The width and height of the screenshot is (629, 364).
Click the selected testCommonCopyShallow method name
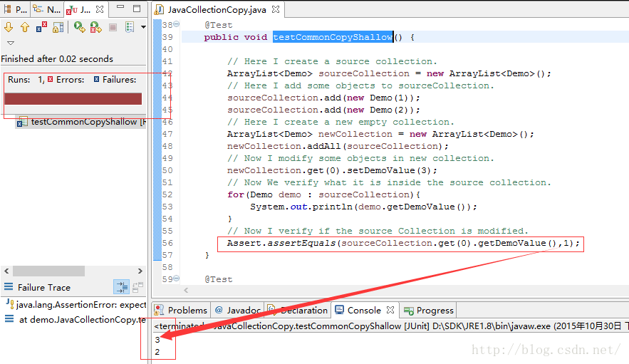[x=333, y=37]
